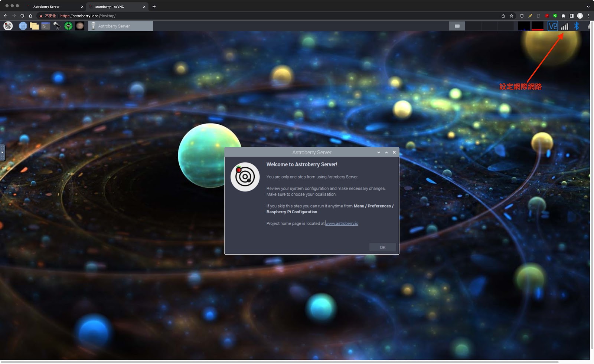Screen dimensions: 594x364
Task: Open the pencil highlighter extension
Action: [x=530, y=16]
